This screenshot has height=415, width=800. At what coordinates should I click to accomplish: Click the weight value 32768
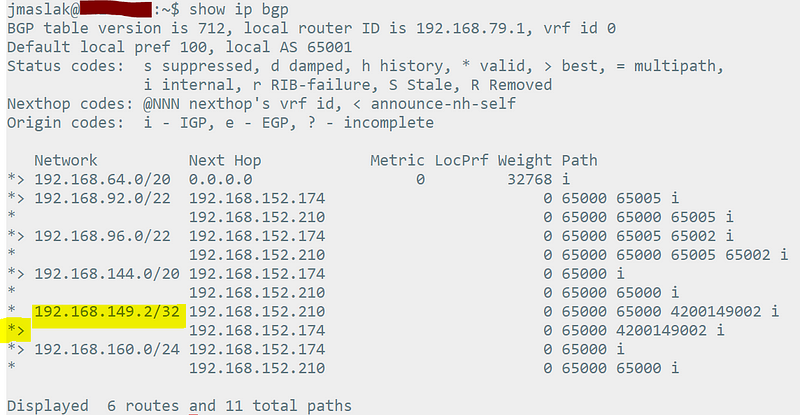pyautogui.click(x=529, y=180)
